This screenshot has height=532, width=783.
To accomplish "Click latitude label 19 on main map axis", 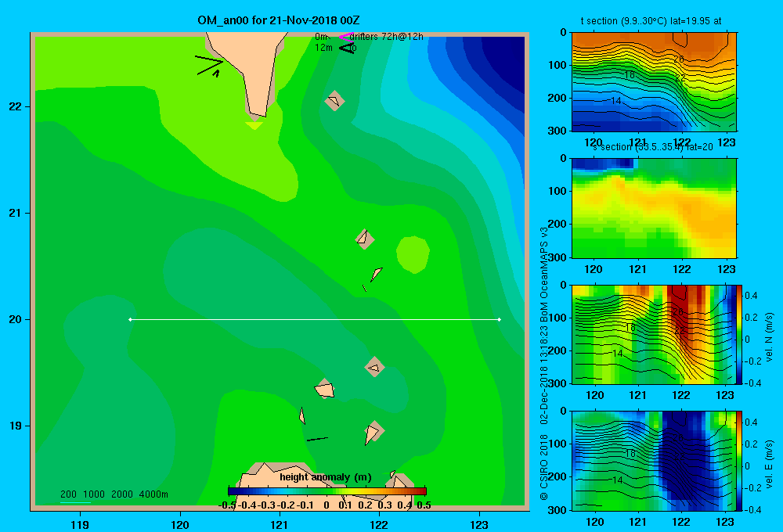I will pyautogui.click(x=15, y=426).
